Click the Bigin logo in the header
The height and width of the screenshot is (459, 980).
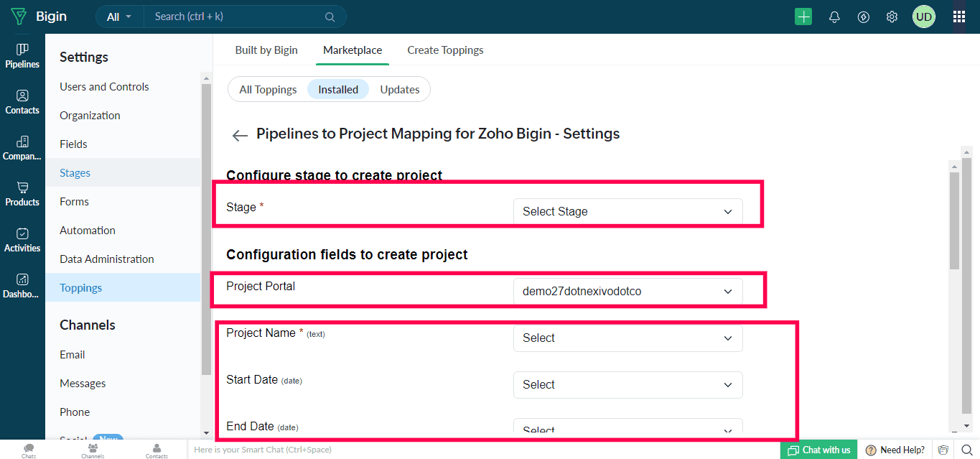click(39, 17)
